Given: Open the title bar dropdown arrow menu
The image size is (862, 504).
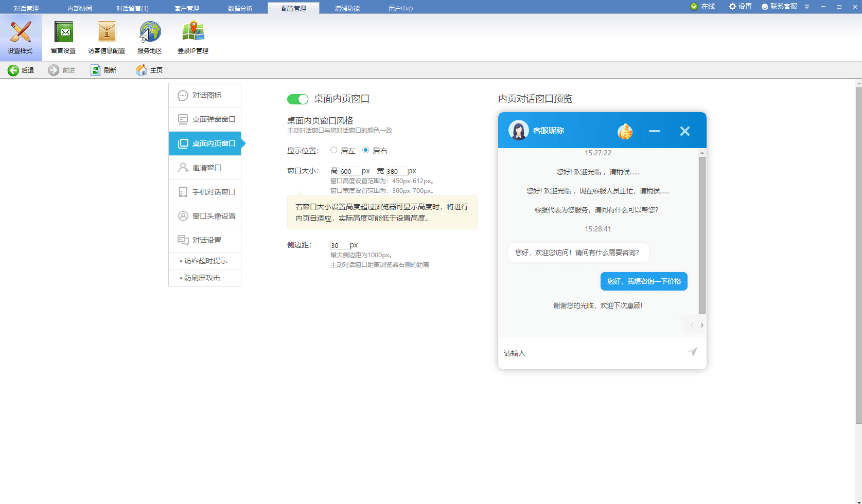Looking at the screenshot, I should pyautogui.click(x=807, y=7).
